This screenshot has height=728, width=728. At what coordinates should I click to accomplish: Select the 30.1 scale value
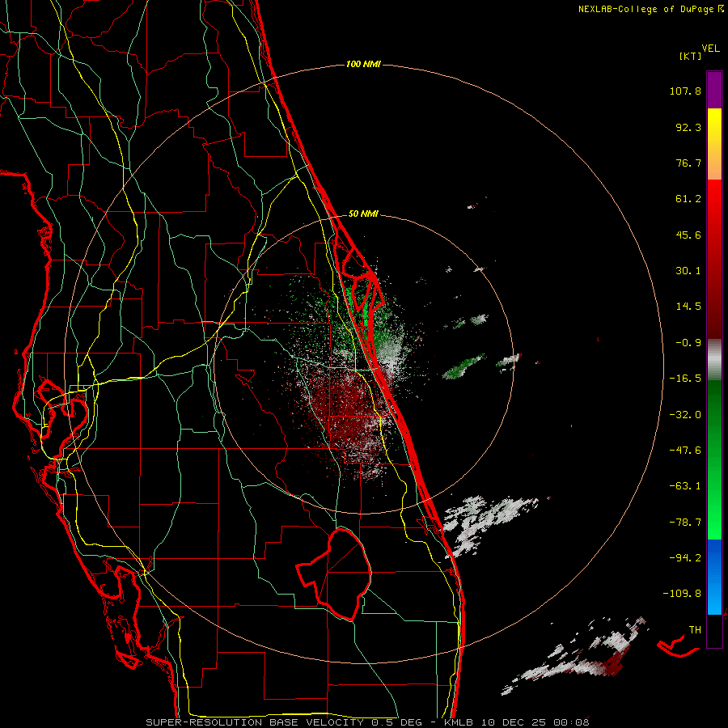tap(688, 271)
